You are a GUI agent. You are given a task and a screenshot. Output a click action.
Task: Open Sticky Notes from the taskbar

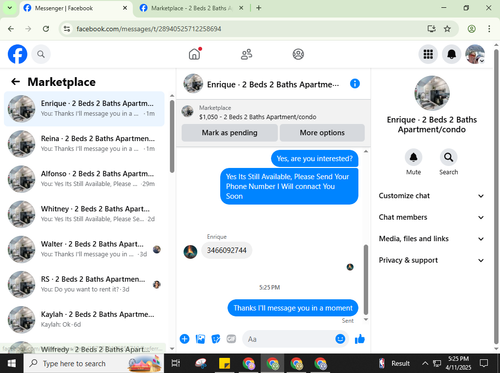click(x=224, y=363)
